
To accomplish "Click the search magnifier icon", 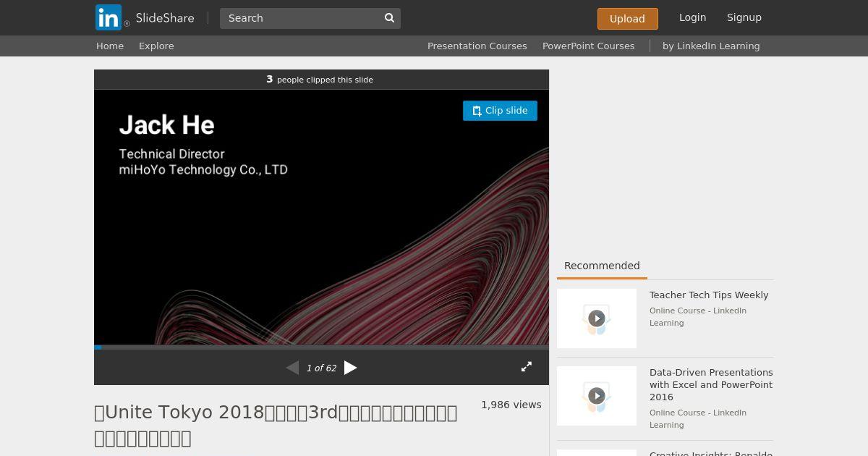I will pyautogui.click(x=389, y=18).
